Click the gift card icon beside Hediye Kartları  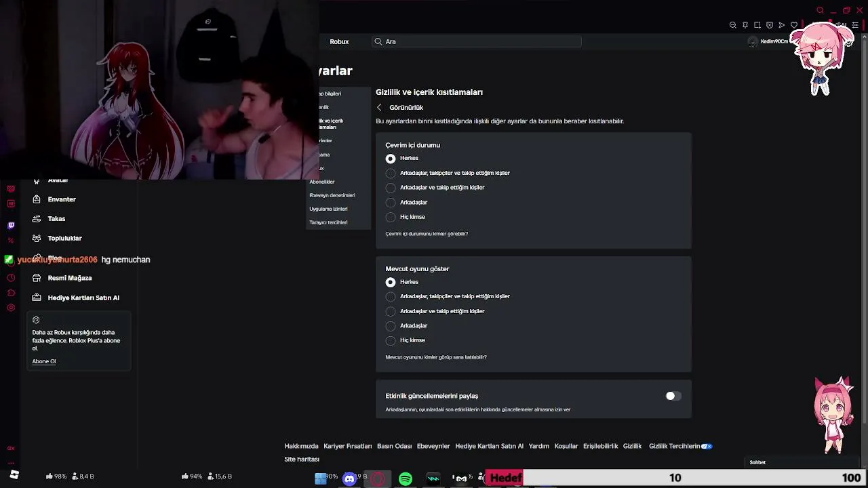click(x=37, y=298)
